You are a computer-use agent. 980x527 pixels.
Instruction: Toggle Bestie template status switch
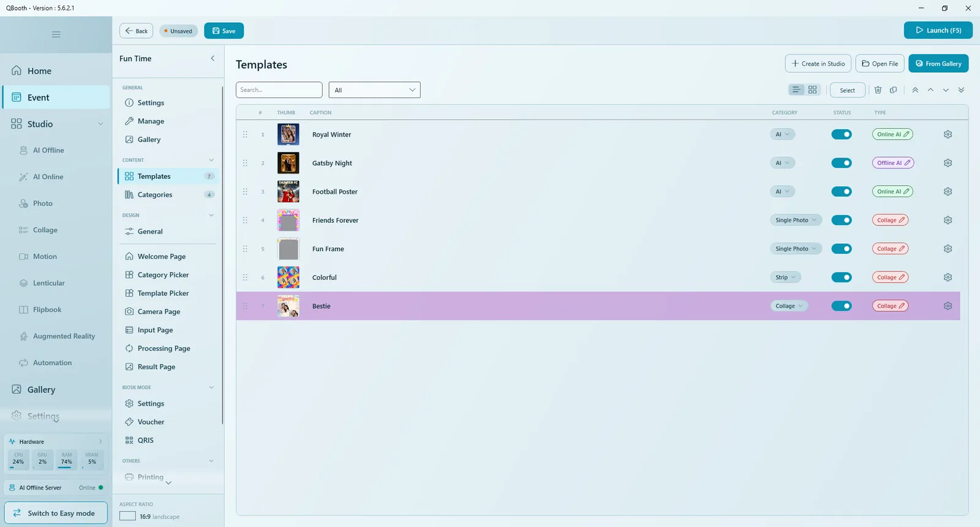click(x=842, y=306)
